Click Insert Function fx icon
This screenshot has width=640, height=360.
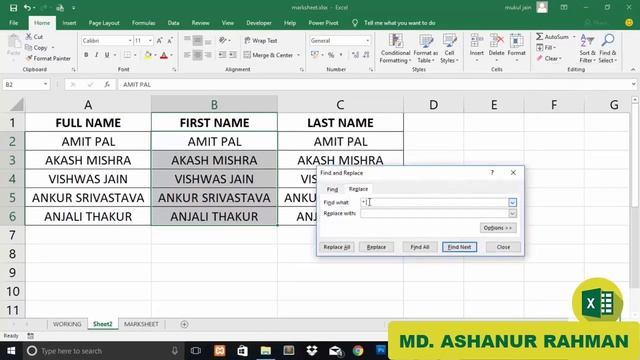[107, 84]
